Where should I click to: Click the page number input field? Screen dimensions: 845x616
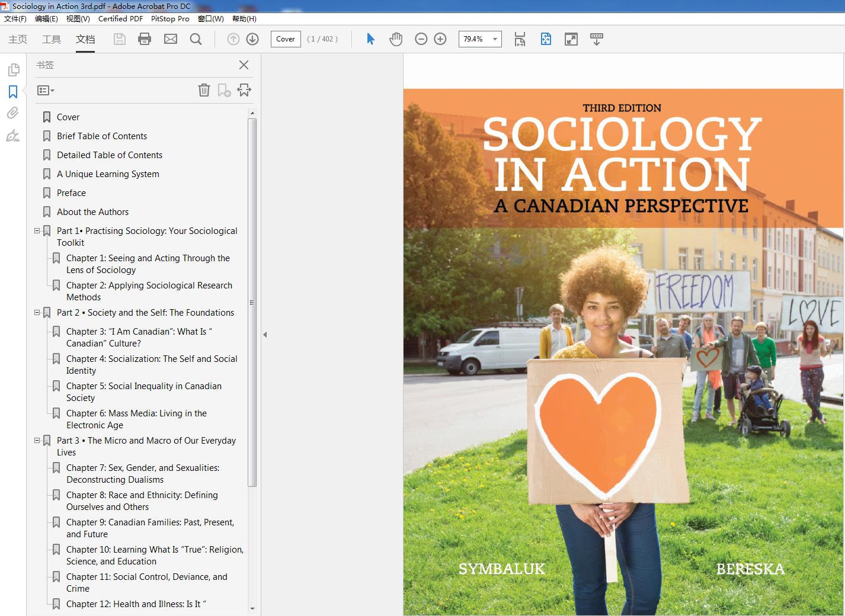285,39
